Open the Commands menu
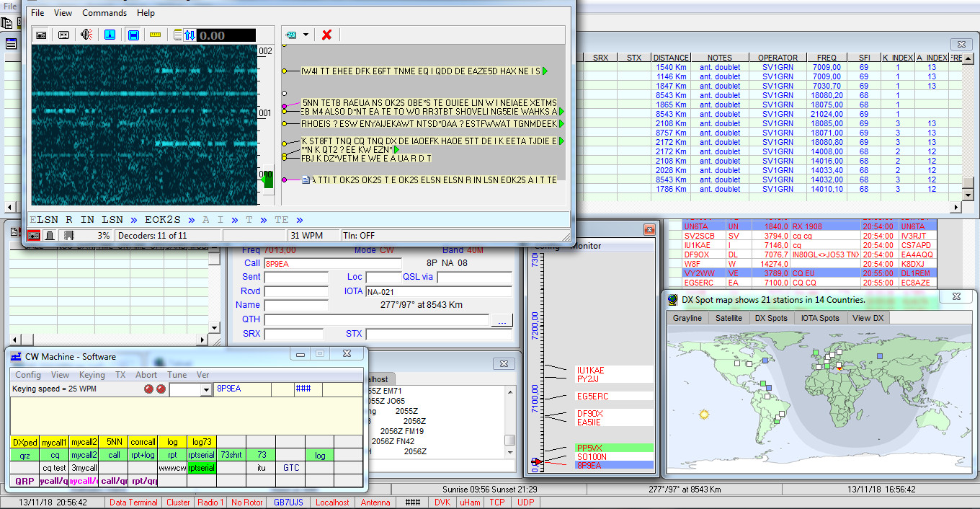 pyautogui.click(x=104, y=12)
